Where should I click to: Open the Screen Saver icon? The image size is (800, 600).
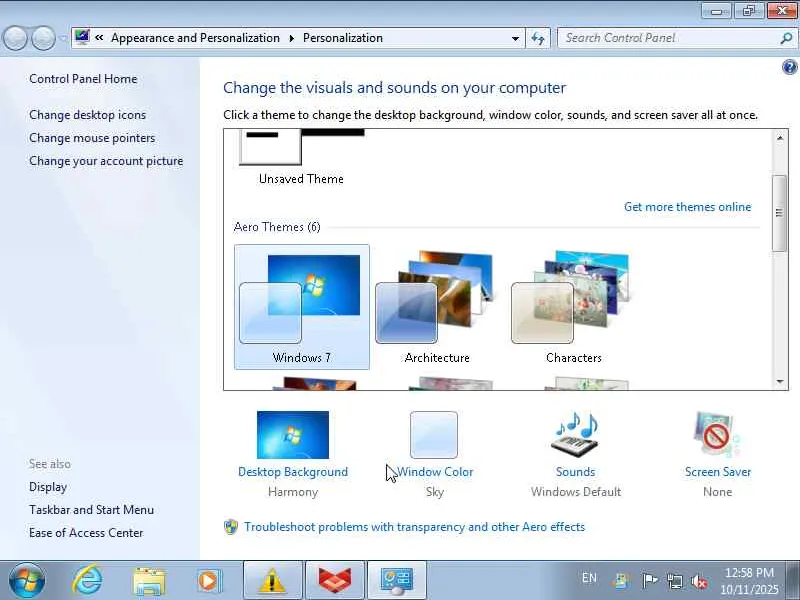pyautogui.click(x=716, y=435)
